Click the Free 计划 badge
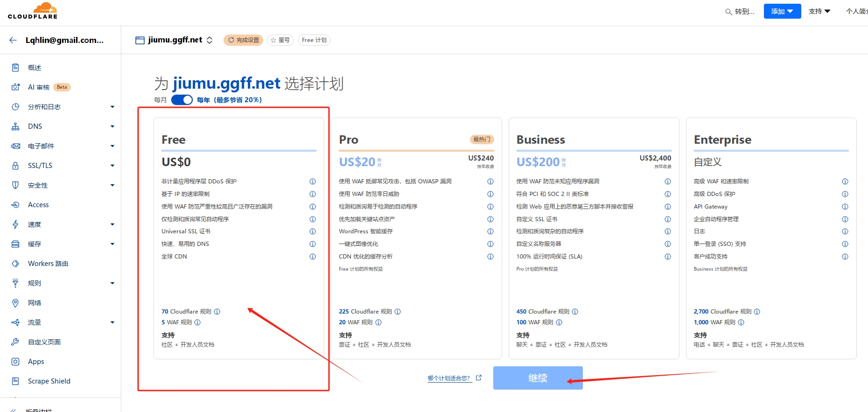The height and width of the screenshot is (412, 868). tap(314, 40)
